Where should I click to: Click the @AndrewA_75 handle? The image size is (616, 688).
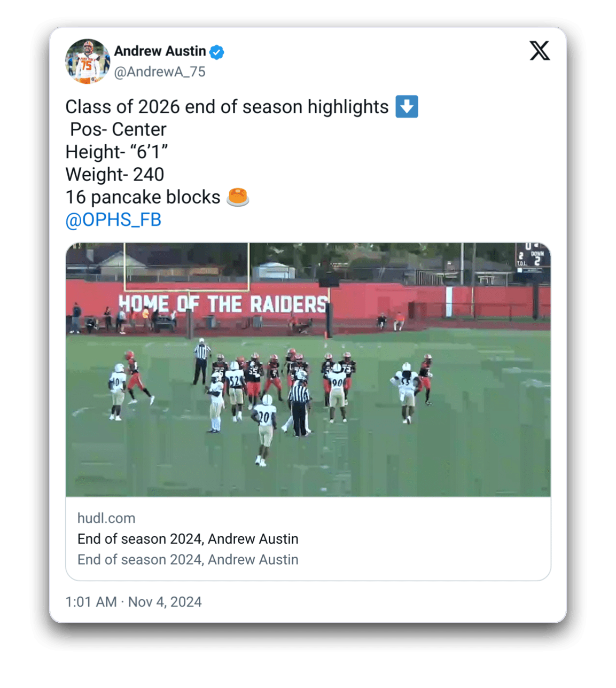(x=160, y=72)
